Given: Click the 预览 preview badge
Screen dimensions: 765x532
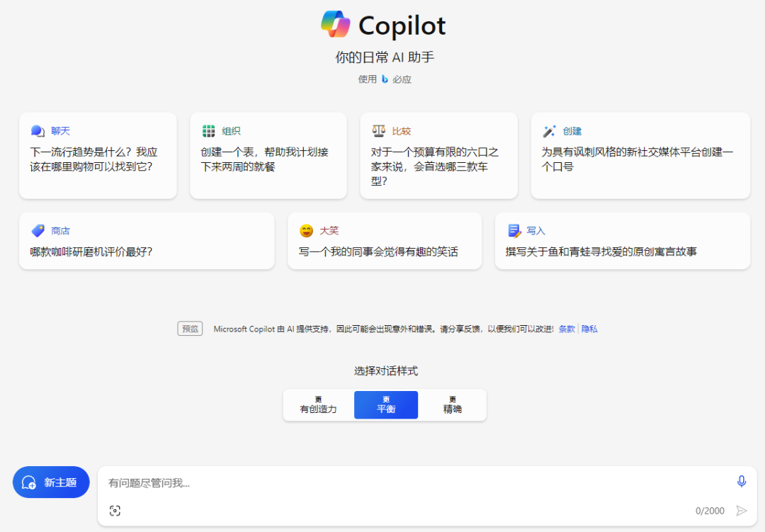Looking at the screenshot, I should (190, 329).
